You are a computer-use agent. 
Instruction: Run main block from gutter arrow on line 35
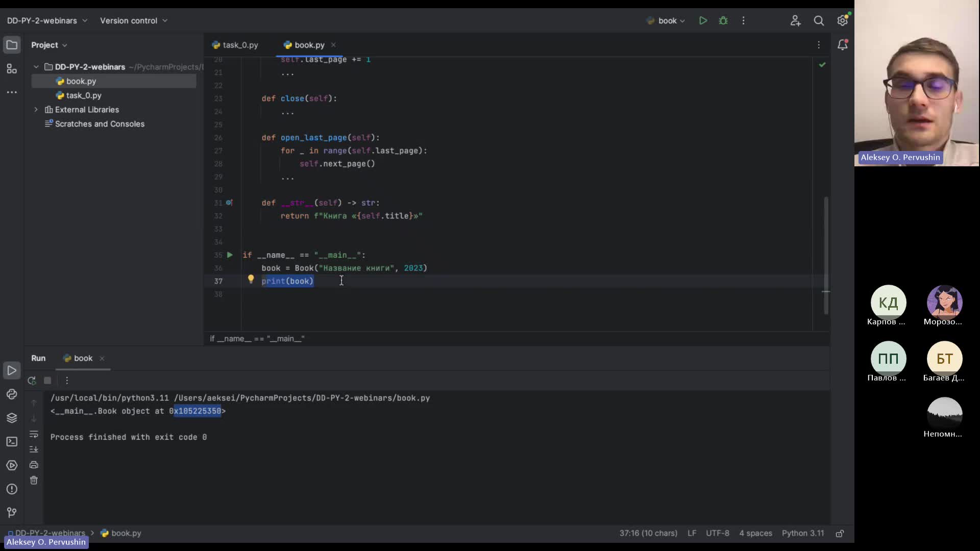click(x=230, y=255)
